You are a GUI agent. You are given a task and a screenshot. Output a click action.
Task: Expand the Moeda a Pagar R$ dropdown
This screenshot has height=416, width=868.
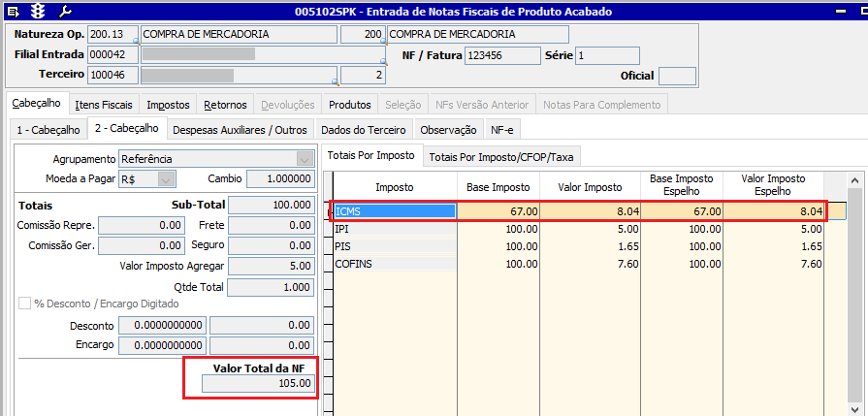(x=167, y=179)
